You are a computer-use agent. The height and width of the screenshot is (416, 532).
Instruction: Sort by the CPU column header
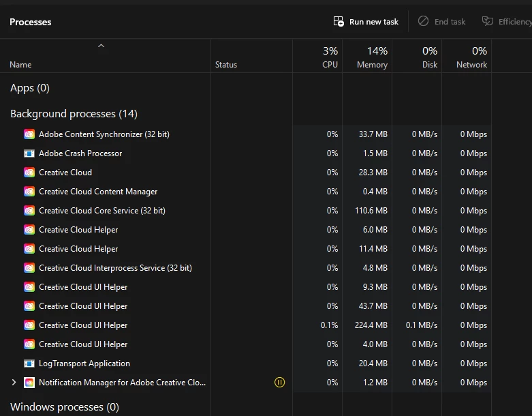(x=317, y=56)
